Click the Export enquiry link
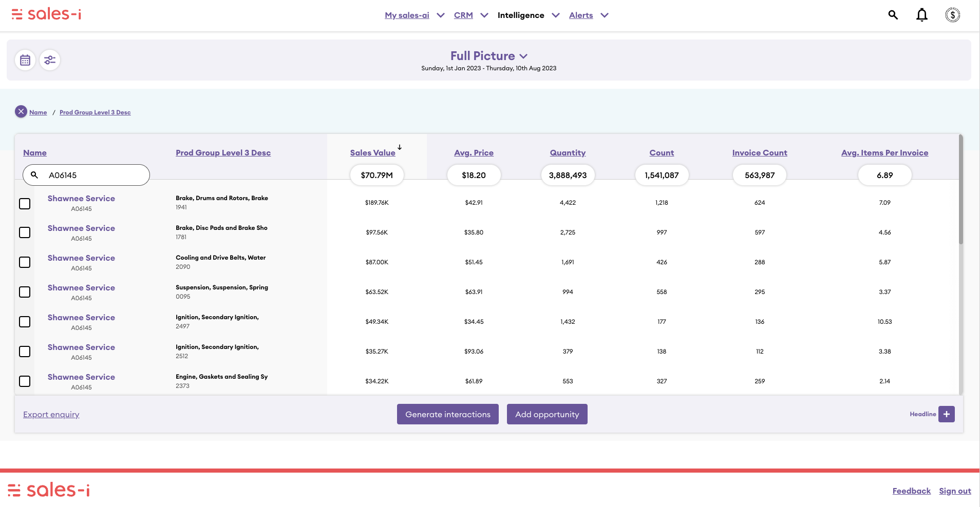 point(51,415)
